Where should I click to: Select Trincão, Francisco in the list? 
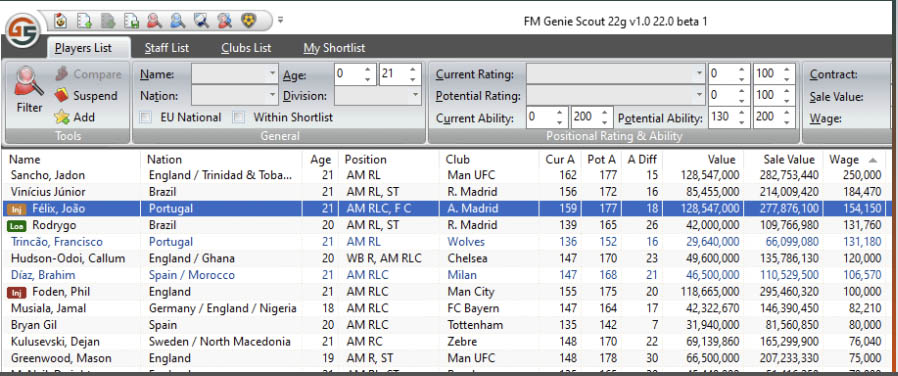pyautogui.click(x=447, y=242)
